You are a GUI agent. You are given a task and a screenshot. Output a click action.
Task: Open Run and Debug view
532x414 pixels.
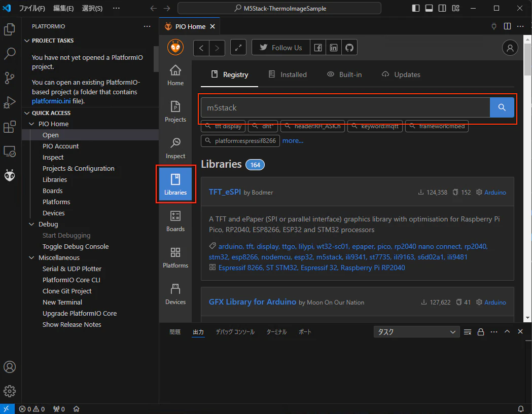pos(10,102)
